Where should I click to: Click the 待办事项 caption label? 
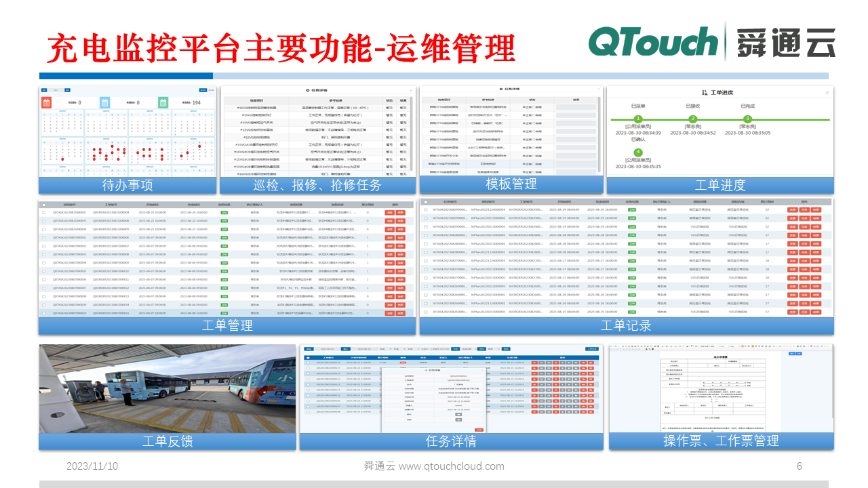coord(127,185)
